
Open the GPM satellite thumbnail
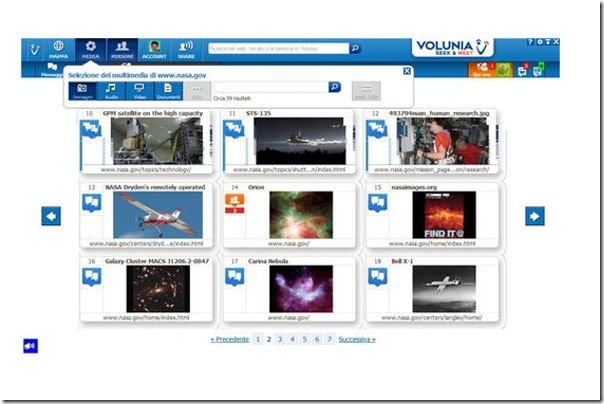(x=157, y=141)
